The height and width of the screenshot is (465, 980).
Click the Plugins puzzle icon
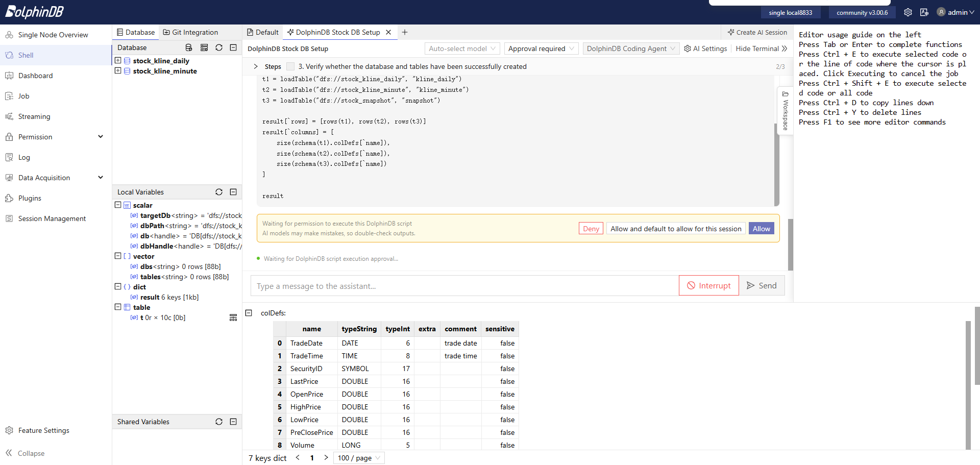point(9,198)
